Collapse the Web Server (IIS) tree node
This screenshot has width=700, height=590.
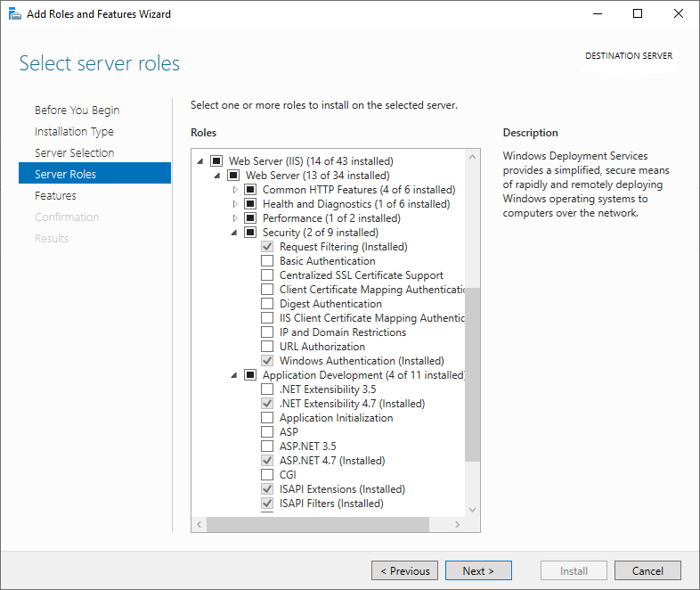click(x=200, y=161)
